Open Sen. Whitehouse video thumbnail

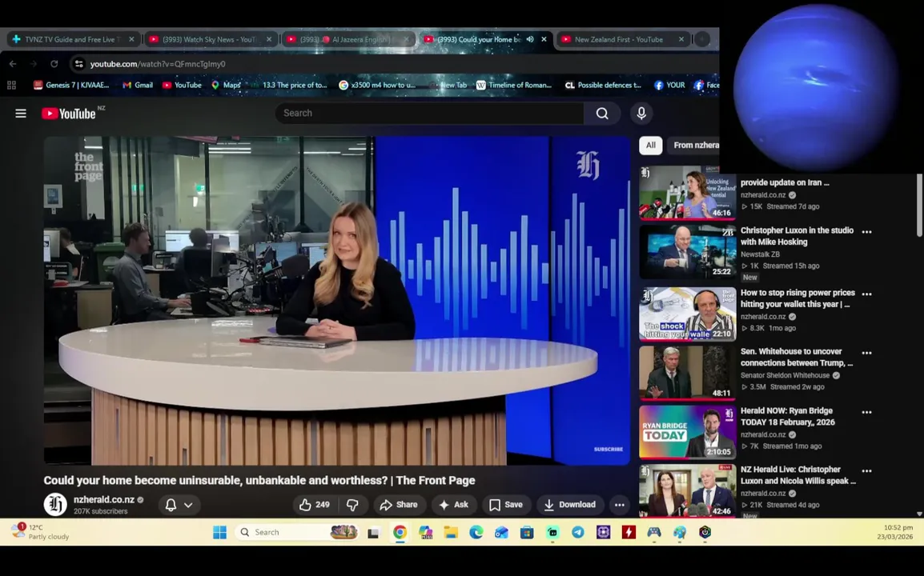pos(688,373)
